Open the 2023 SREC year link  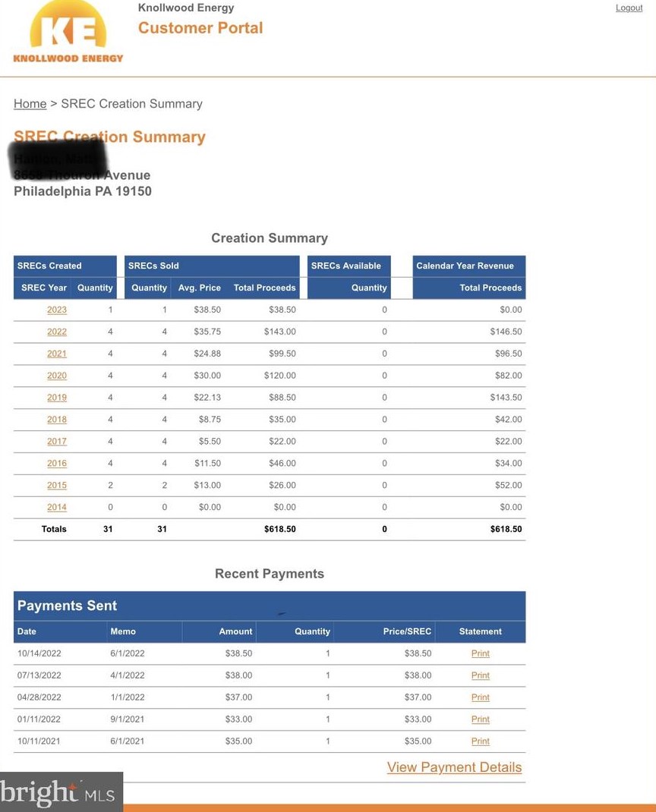57,310
